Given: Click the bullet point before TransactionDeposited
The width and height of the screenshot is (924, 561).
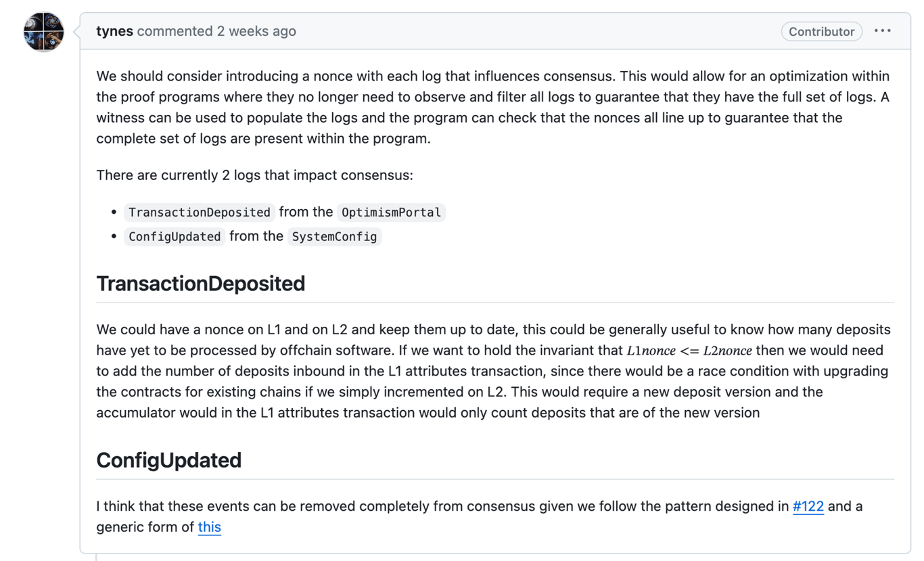Looking at the screenshot, I should 114,212.
